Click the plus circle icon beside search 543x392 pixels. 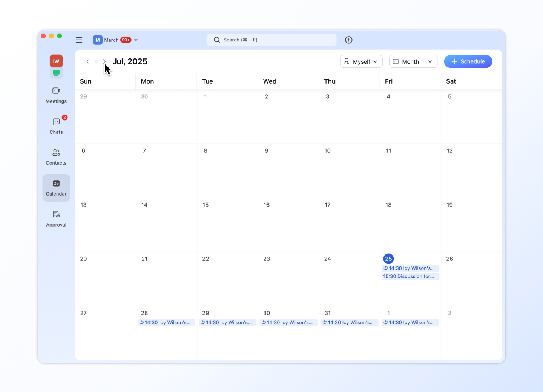coord(348,40)
